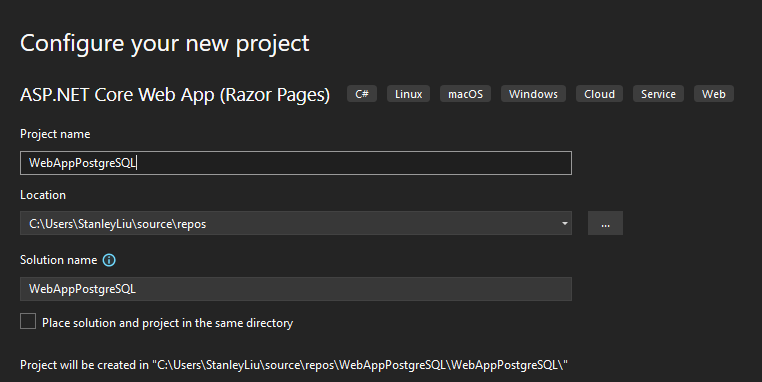Click the Service tag

(x=658, y=94)
